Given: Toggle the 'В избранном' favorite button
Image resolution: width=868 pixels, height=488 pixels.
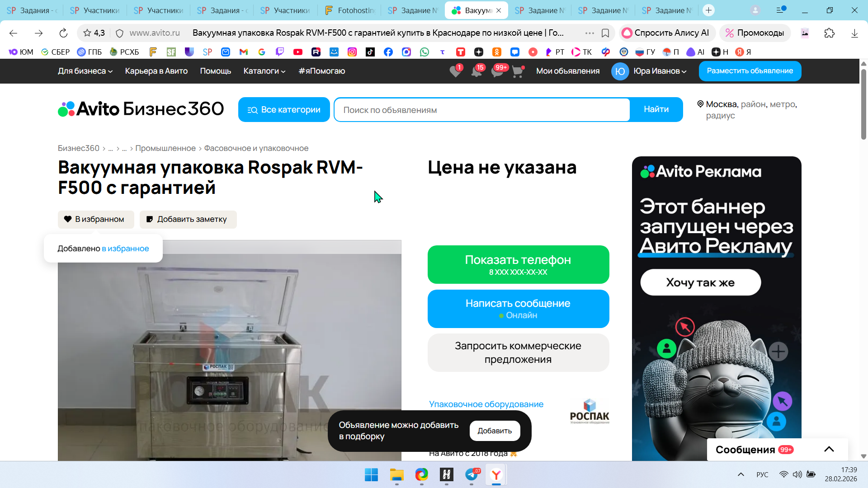Looking at the screenshot, I should pos(96,219).
